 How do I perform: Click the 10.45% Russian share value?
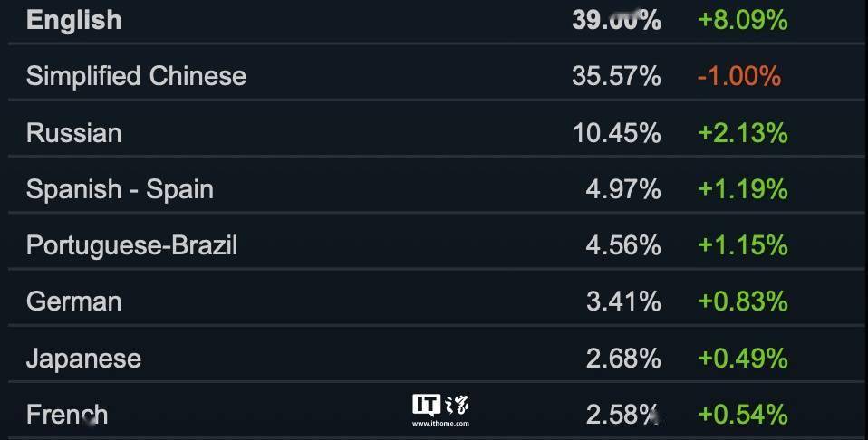617,133
